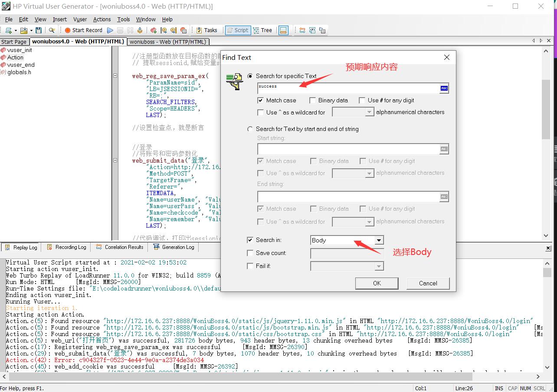This screenshot has width=557, height=392.
Task: Select Search for specific Text radio button
Action: pyautogui.click(x=250, y=76)
